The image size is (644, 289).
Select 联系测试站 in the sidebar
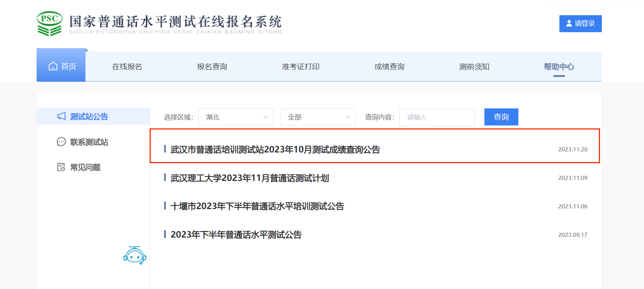click(89, 142)
